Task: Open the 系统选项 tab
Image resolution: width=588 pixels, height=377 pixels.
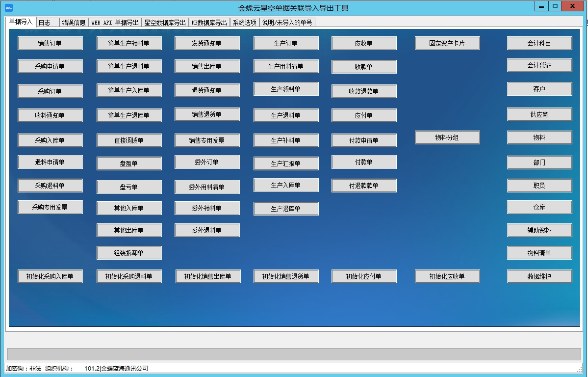Action: [x=245, y=23]
